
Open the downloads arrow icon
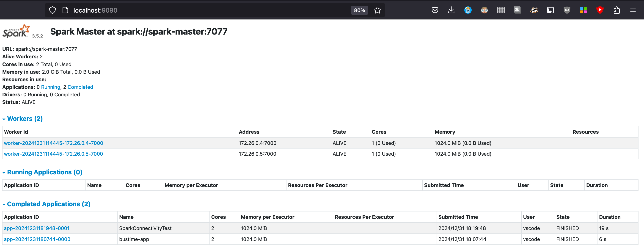[x=451, y=10]
